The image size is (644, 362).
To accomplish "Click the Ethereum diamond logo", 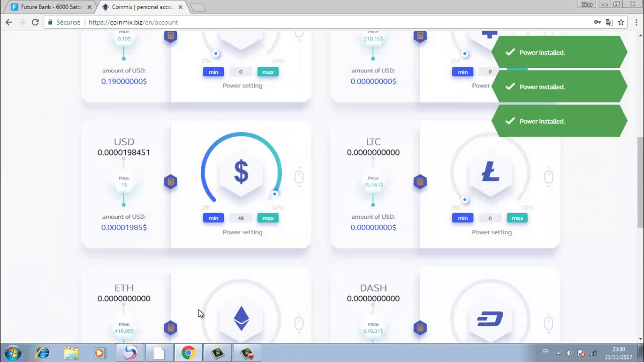I will (x=242, y=319).
